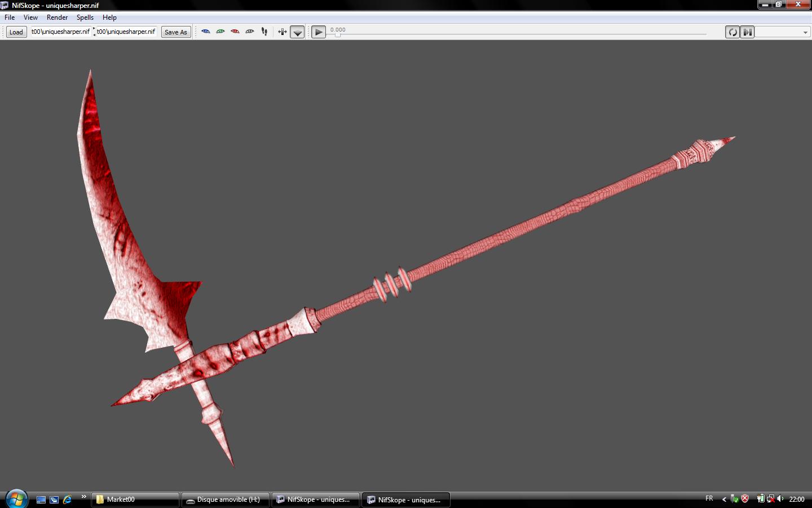This screenshot has height=508, width=812.
Task: Click the red security shield tray icon
Action: click(745, 499)
